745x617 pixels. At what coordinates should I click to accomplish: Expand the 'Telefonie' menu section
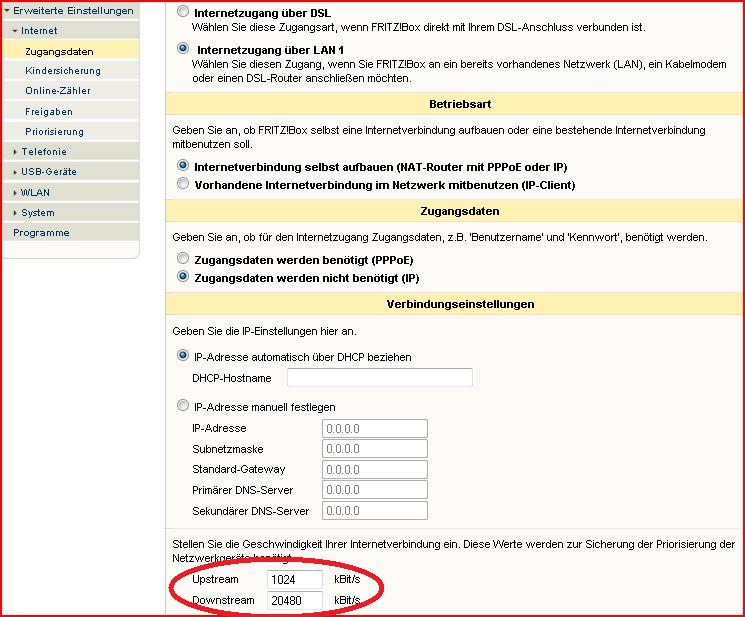[43, 152]
